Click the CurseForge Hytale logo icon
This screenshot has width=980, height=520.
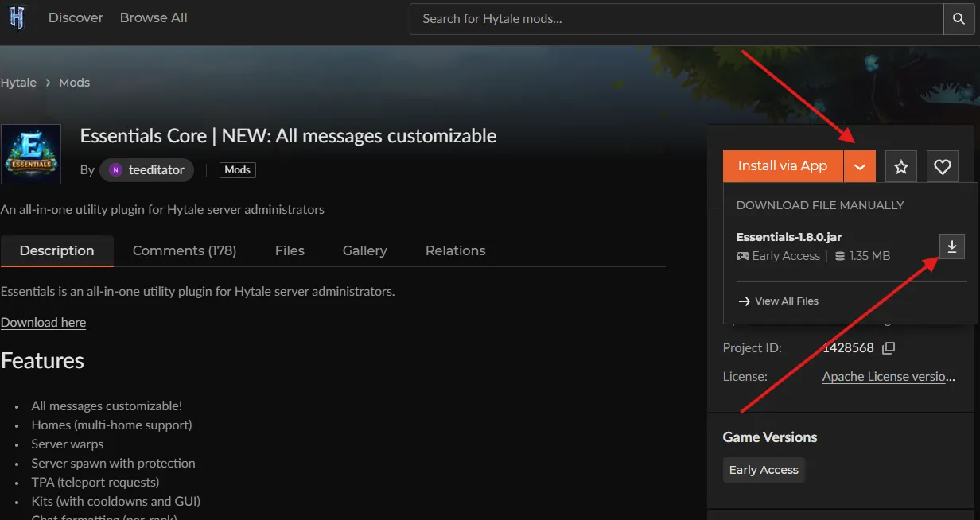pos(17,17)
